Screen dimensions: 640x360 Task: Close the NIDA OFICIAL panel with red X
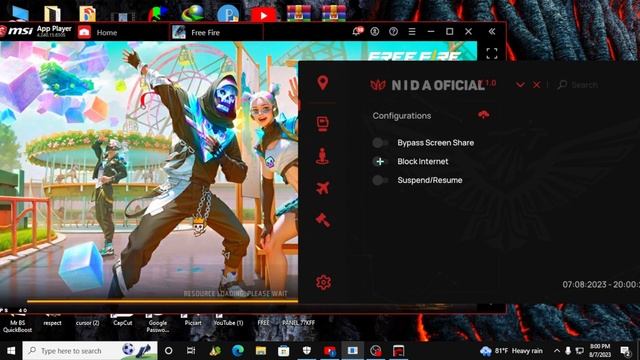(x=536, y=85)
